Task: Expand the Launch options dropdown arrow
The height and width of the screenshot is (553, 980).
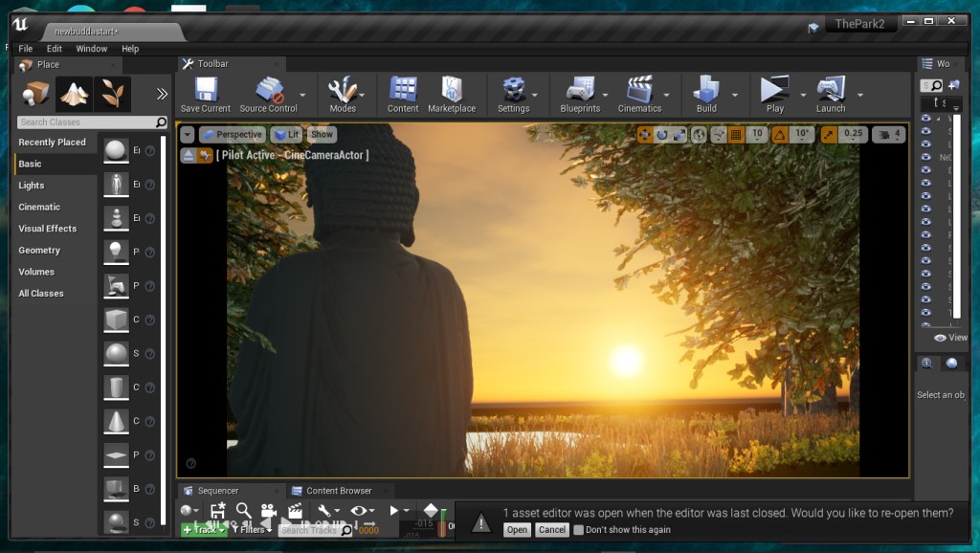Action: tap(860, 96)
